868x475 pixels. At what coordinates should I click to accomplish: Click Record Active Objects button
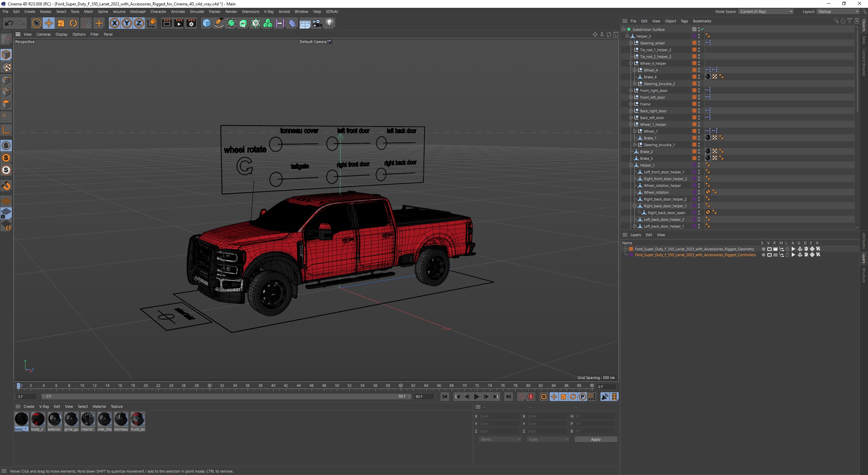coord(521,397)
